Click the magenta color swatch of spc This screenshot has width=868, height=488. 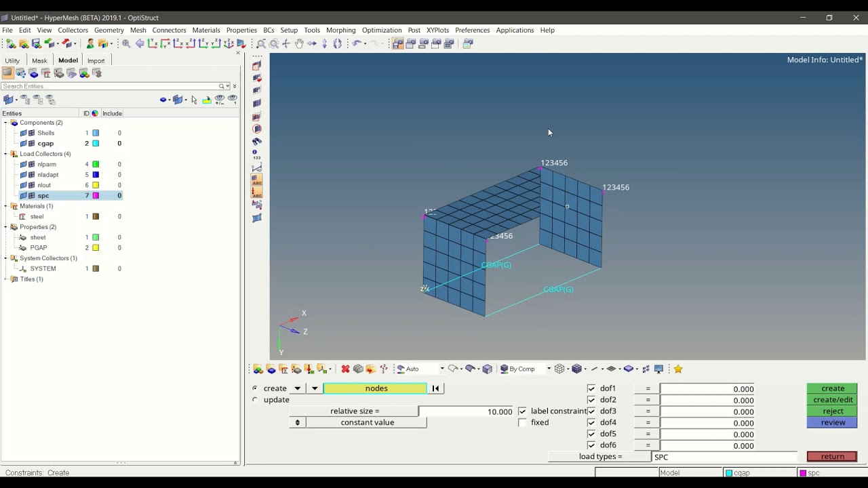96,196
